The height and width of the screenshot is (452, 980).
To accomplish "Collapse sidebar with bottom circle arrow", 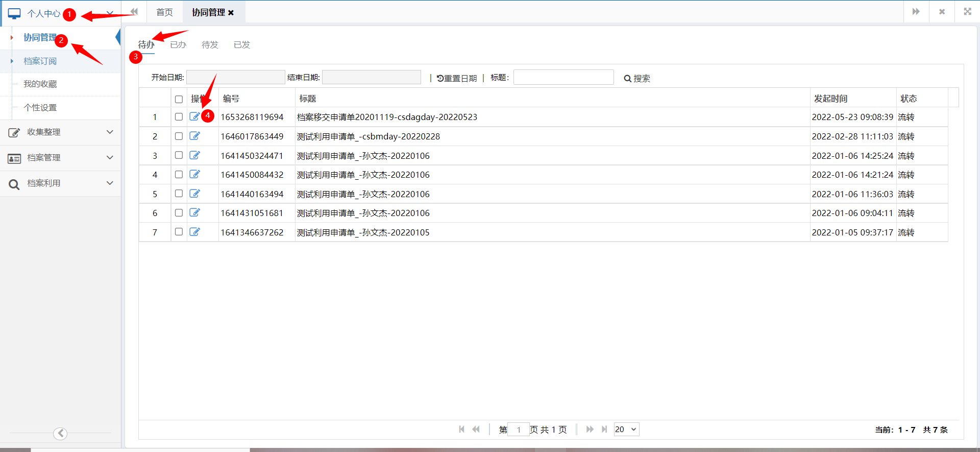I will [60, 434].
